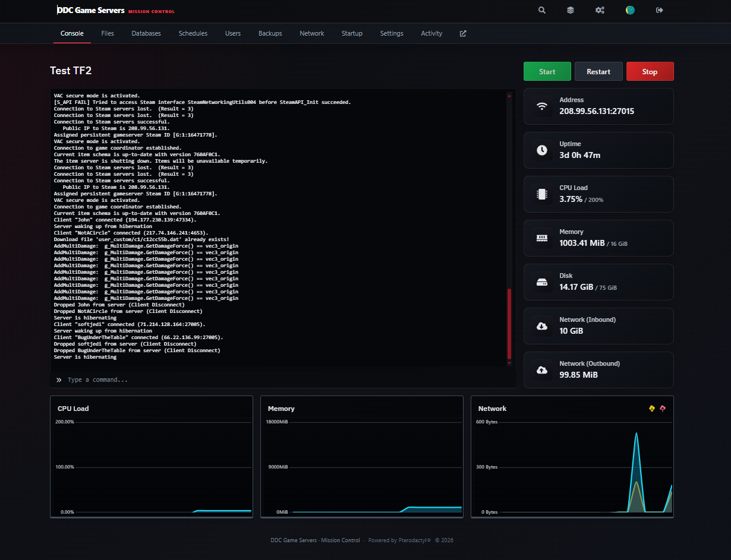
Task: Click the CPU Load chart heading
Action: pyautogui.click(x=73, y=409)
